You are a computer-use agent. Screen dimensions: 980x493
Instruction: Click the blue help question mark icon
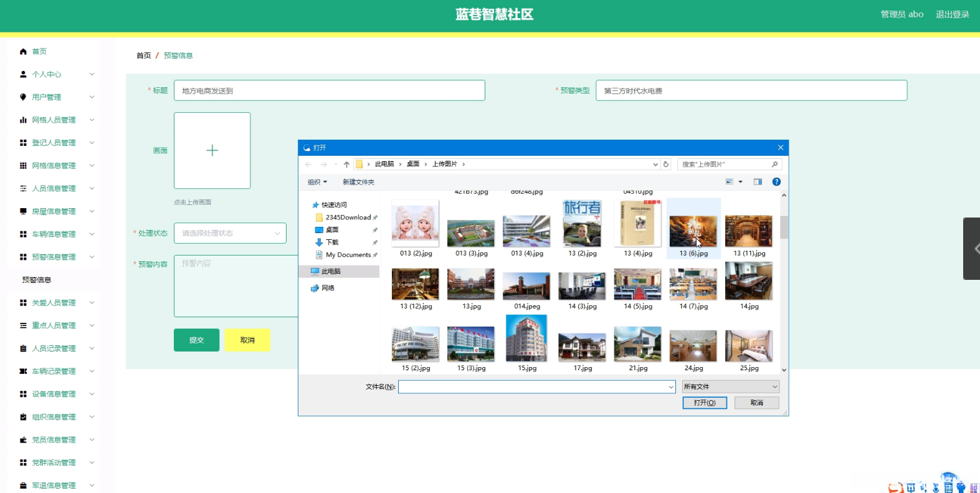pos(776,182)
